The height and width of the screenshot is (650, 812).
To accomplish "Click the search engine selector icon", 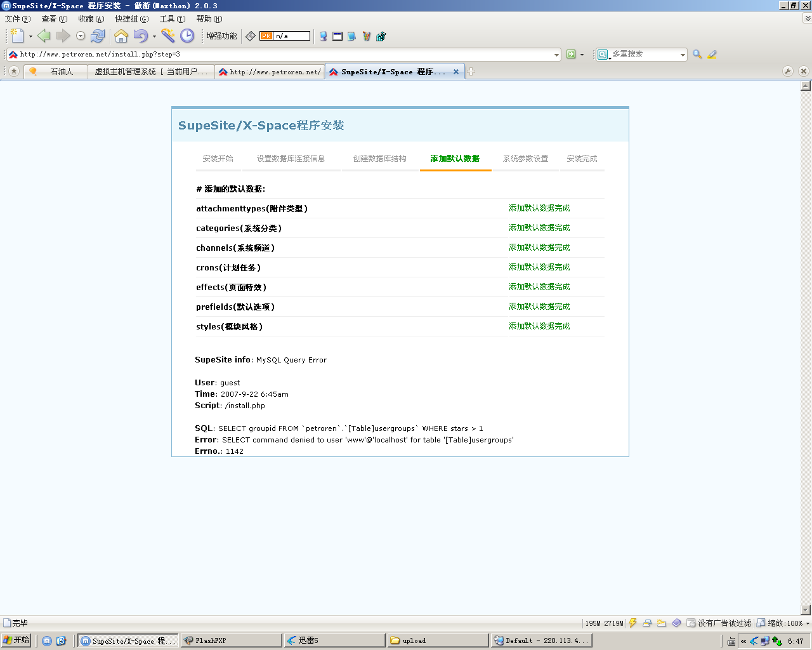I will pyautogui.click(x=603, y=55).
